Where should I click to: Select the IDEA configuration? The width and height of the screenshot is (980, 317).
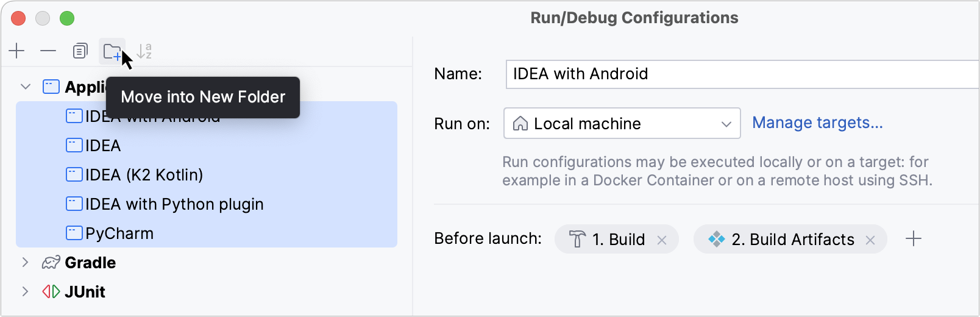pyautogui.click(x=207, y=146)
